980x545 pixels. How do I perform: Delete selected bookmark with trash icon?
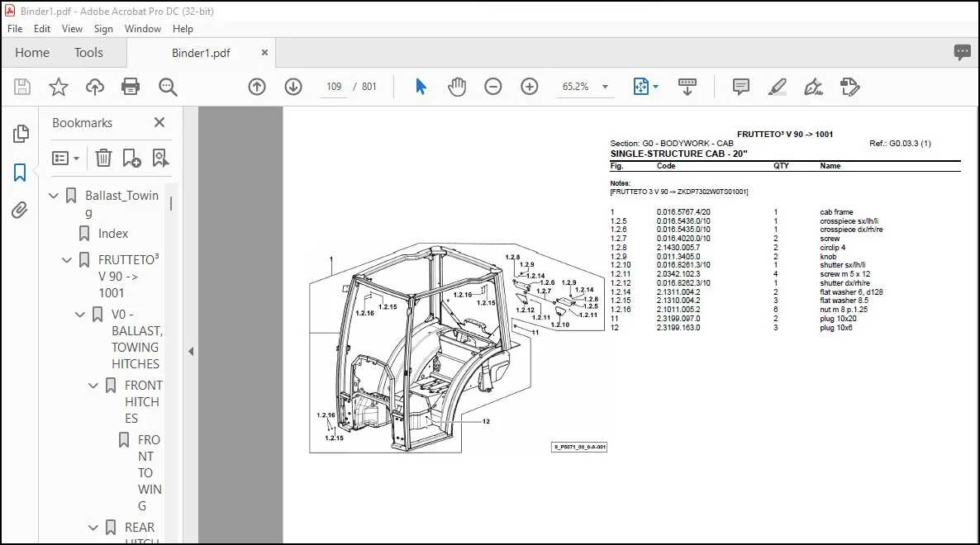tap(103, 158)
